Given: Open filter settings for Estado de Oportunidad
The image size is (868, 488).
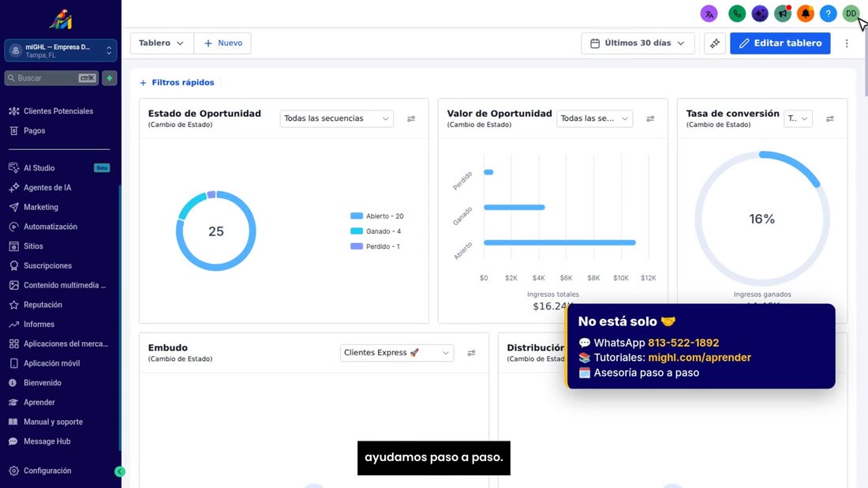Looking at the screenshot, I should (x=411, y=118).
